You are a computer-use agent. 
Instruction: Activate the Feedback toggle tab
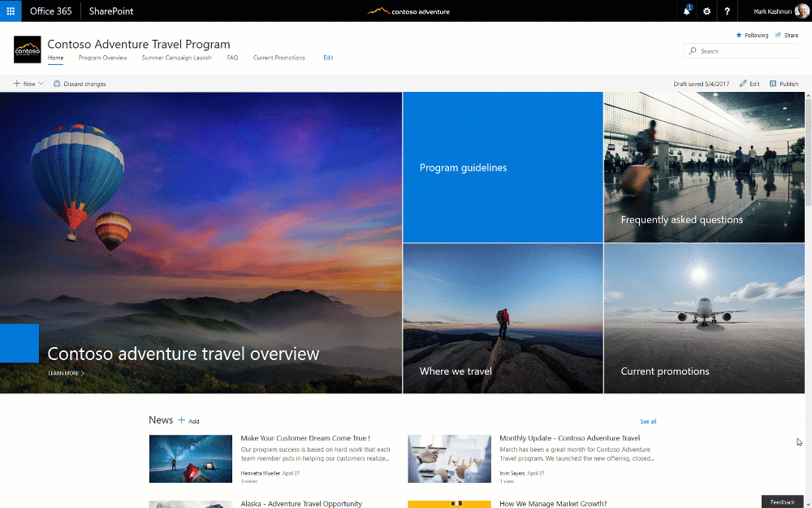click(x=781, y=501)
